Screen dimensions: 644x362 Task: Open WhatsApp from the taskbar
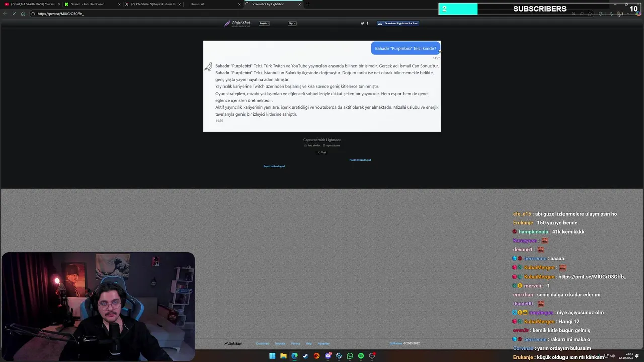click(350, 356)
